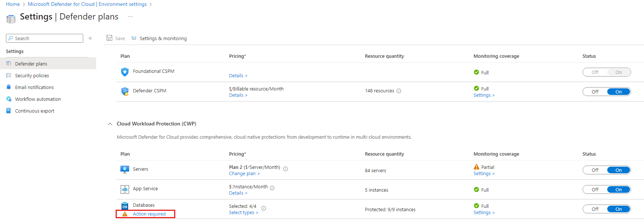The image size is (644, 220).
Task: Click the search magnifier icon in sidebar
Action: click(10, 38)
